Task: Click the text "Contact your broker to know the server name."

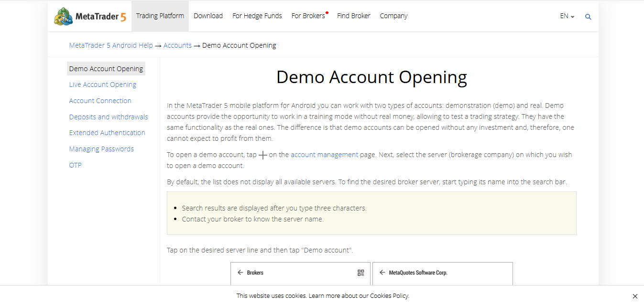Action: point(253,219)
